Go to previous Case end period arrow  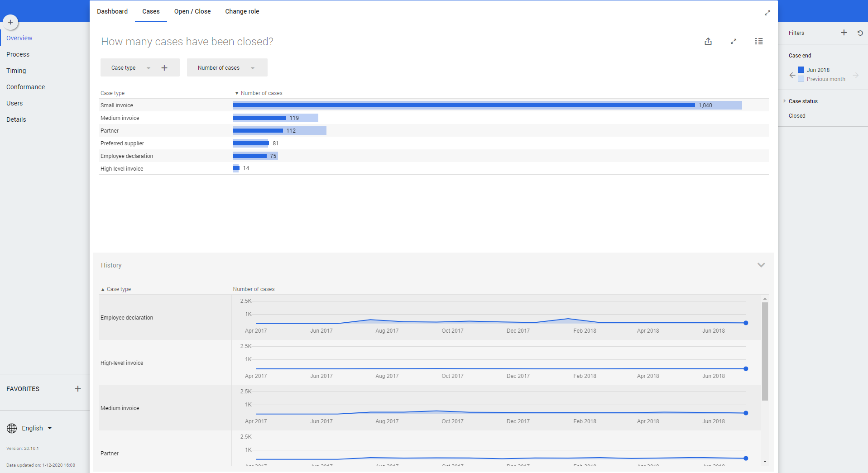792,75
